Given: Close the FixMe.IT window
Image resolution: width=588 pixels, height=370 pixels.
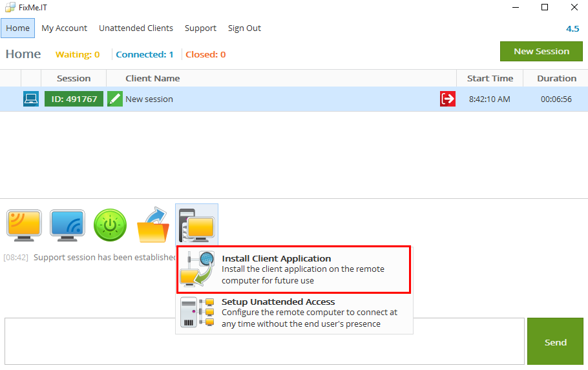Looking at the screenshot, I should point(574,8).
